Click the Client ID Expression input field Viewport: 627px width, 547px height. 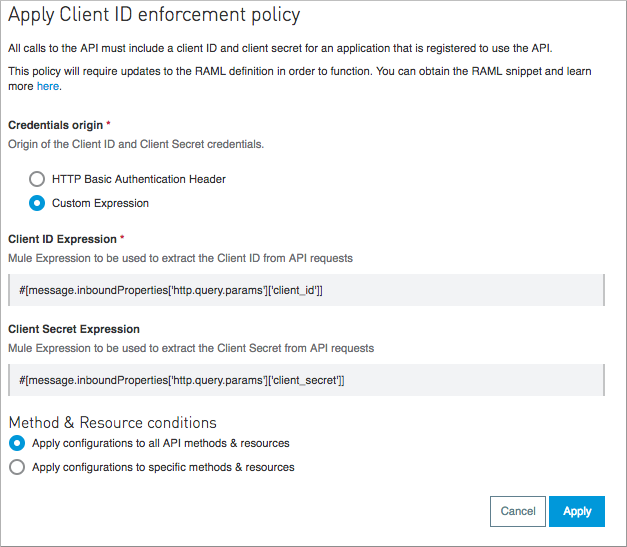coord(306,290)
